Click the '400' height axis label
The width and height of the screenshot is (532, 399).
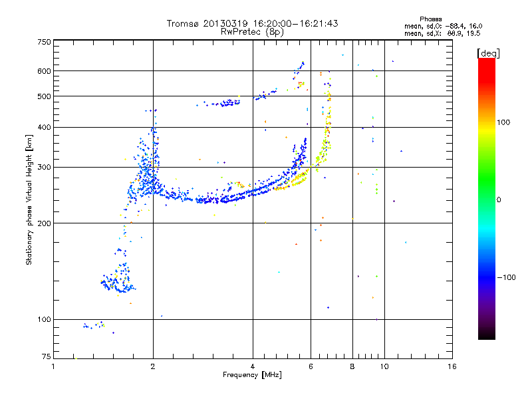click(x=44, y=128)
